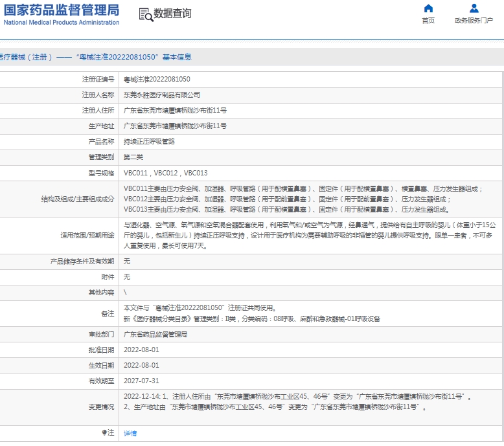Select expiry date 2027-07-31
Image resolution: width=504 pixels, height=446 pixels.
[x=141, y=381]
